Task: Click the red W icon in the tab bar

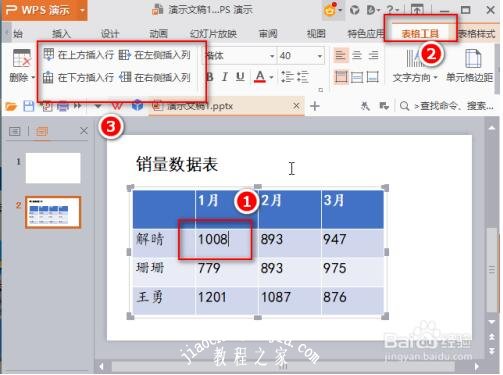Action: 117,106
